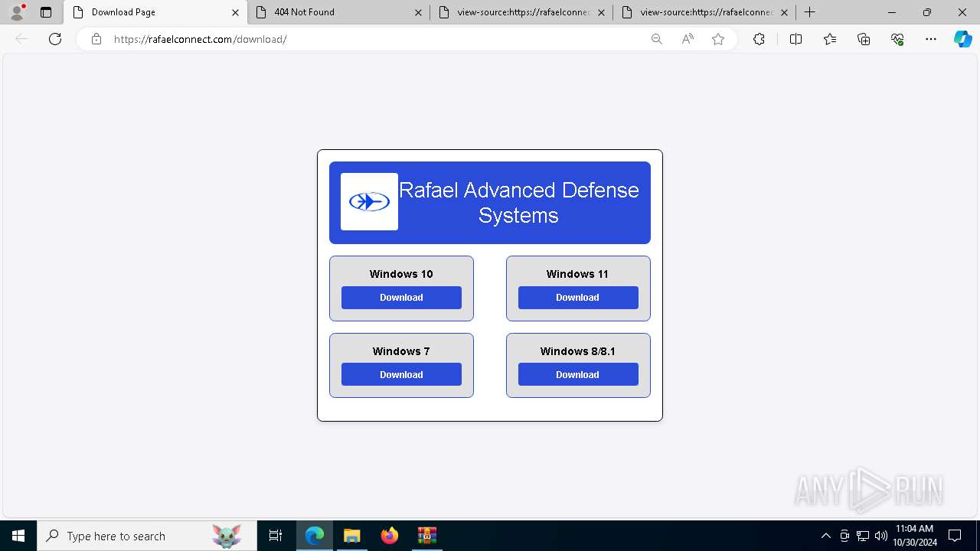Switch to first view-source rafaelconnect tab
The height and width of the screenshot is (551, 980).
coord(522,12)
